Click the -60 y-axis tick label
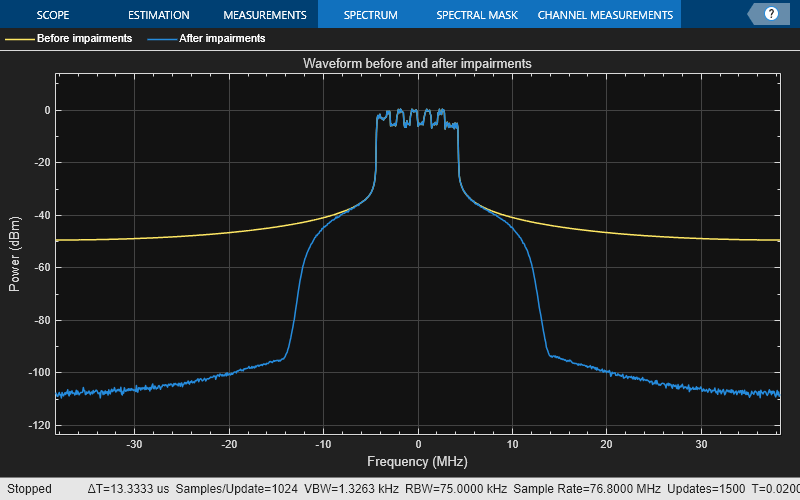The width and height of the screenshot is (800, 500). (x=41, y=267)
